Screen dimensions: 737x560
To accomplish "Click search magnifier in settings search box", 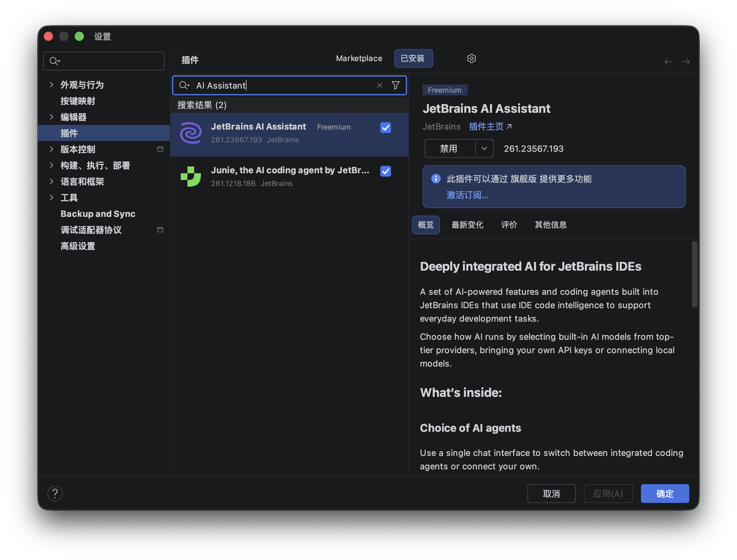I will click(54, 61).
